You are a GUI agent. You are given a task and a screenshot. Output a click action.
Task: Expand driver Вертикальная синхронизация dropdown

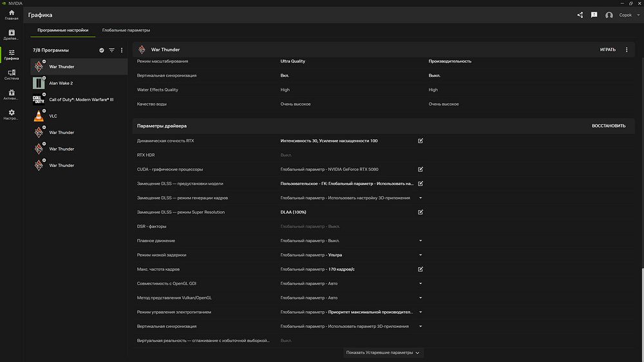[420, 327]
